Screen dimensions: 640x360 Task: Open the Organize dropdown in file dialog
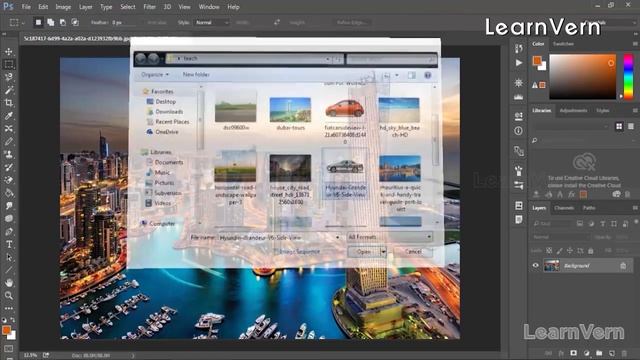click(x=155, y=75)
